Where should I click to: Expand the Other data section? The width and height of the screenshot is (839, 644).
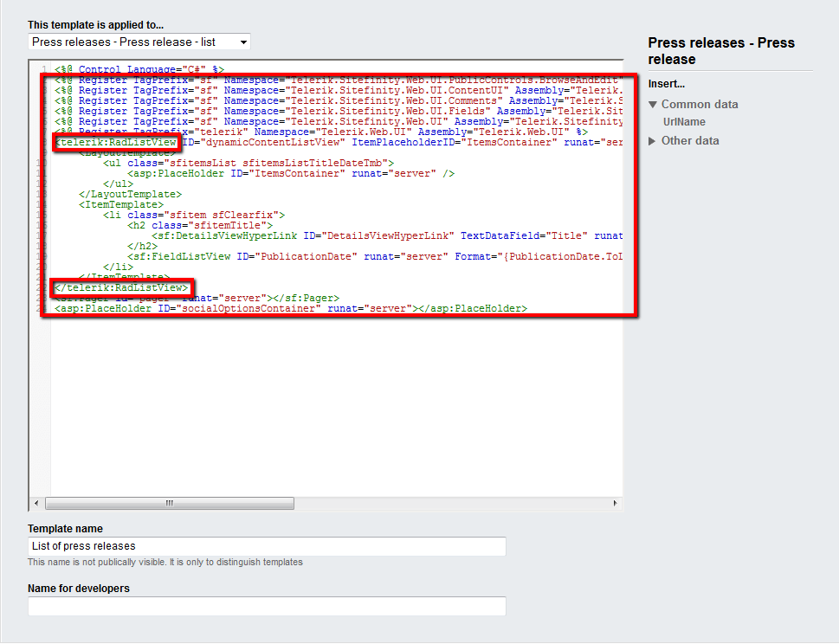654,141
